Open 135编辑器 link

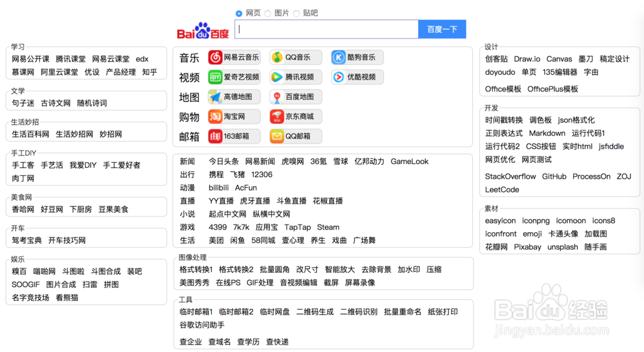[560, 72]
